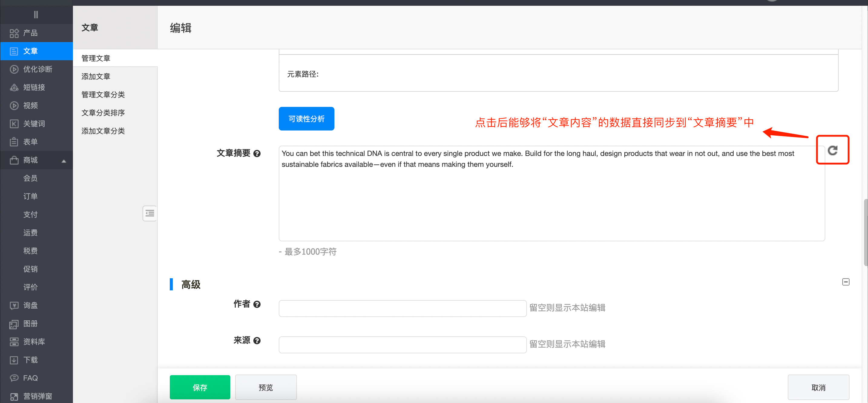Click the 取消 button
The height and width of the screenshot is (403, 868).
click(x=818, y=387)
